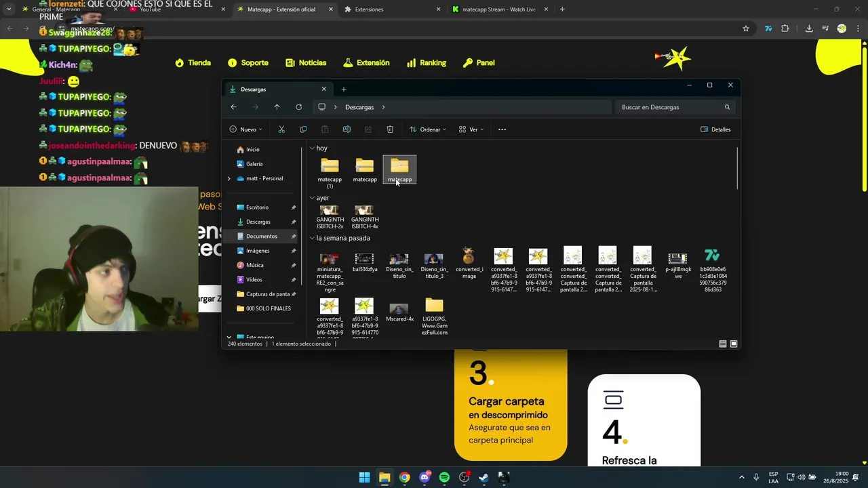Collapse the 'hoy' group
The width and height of the screenshot is (868, 488).
(312, 148)
